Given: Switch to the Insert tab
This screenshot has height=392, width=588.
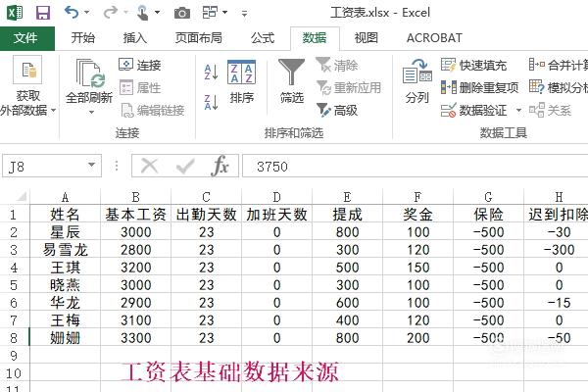Looking at the screenshot, I should (135, 38).
